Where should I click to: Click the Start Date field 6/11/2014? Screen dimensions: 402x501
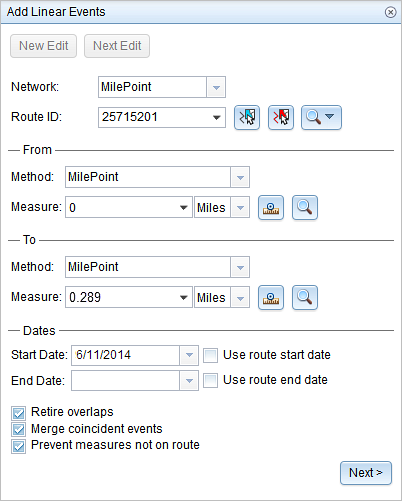[x=126, y=355]
